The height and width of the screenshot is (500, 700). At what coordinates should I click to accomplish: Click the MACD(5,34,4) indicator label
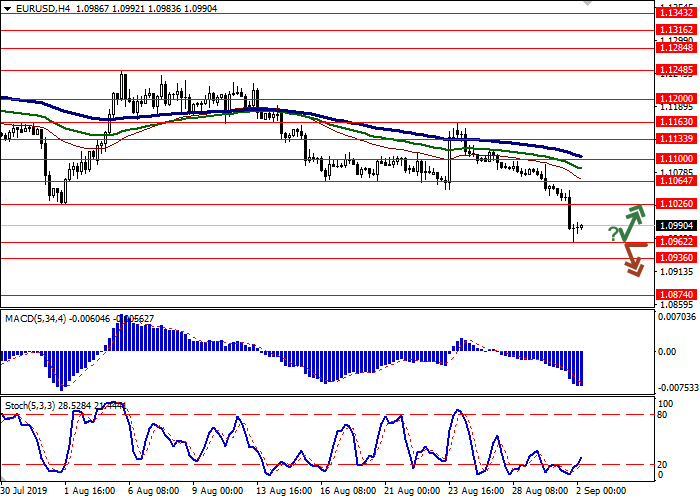(38, 318)
